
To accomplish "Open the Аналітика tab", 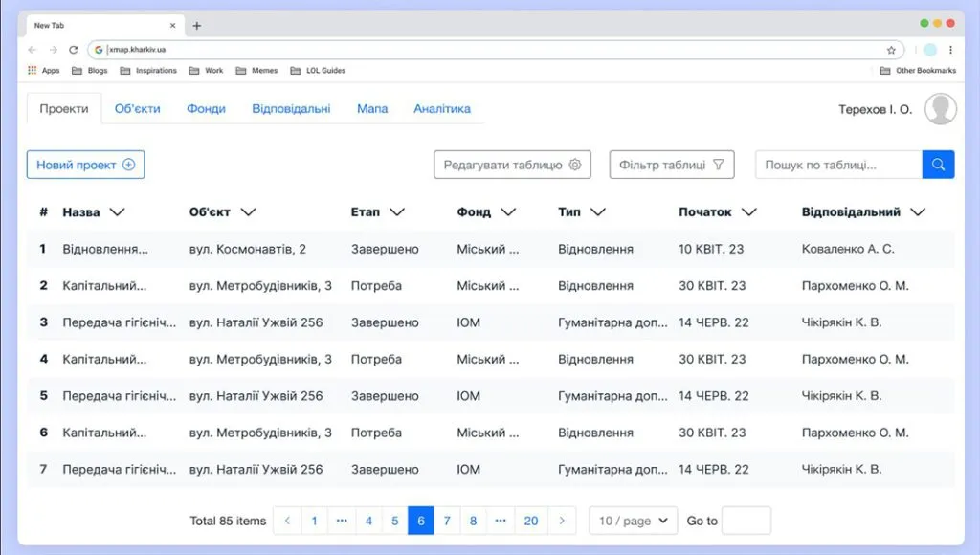I will click(x=441, y=109).
